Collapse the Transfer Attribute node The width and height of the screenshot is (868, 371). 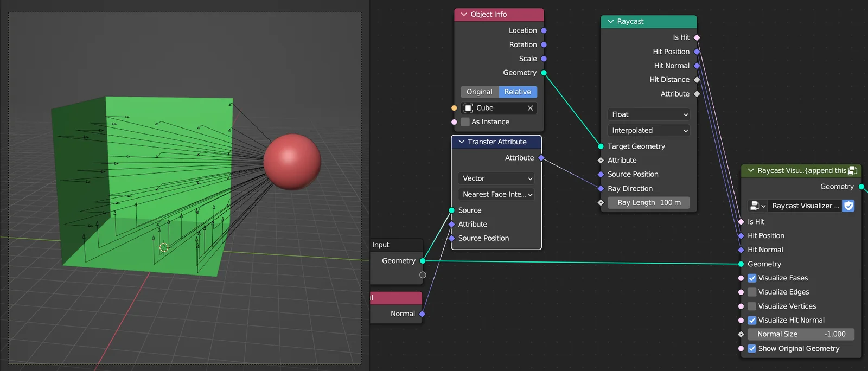(x=461, y=142)
